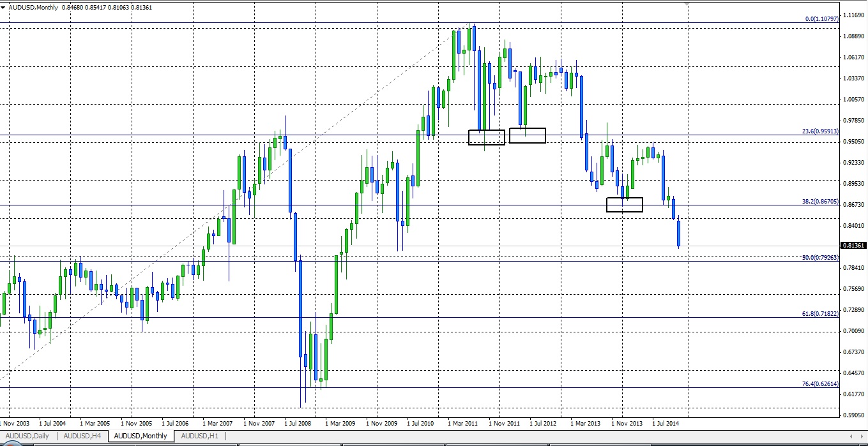The width and height of the screenshot is (868, 446).
Task: Click the 0.97850 price scale label
Action: [854, 120]
